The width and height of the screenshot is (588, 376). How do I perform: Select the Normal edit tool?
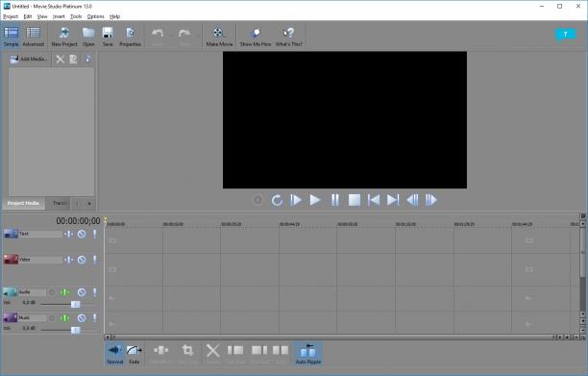[x=114, y=354]
